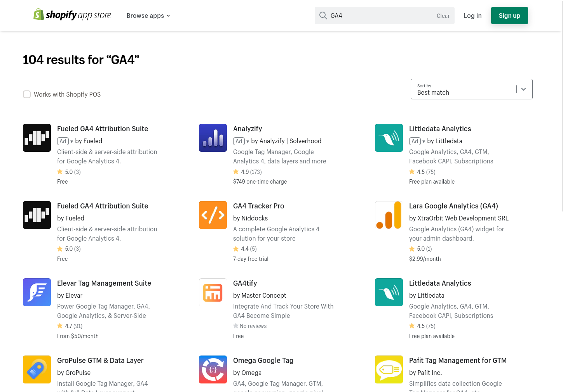Click "From $50/month" price text
The image size is (563, 392).
(78, 336)
